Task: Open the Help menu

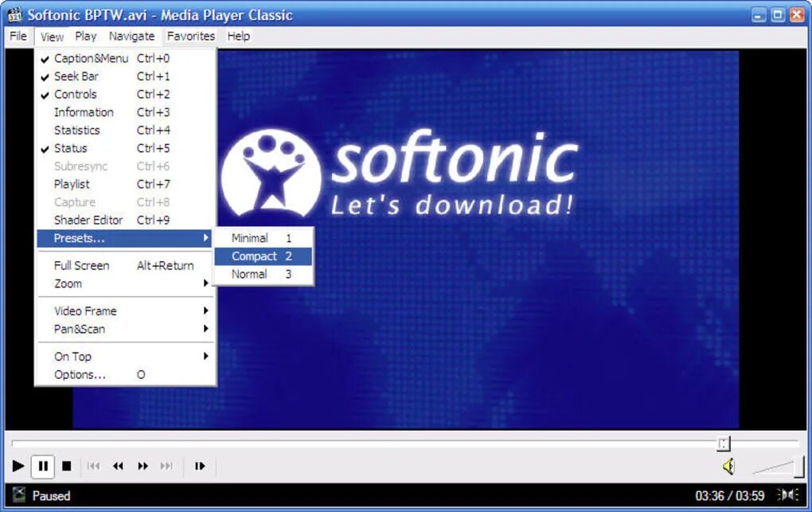Action: point(239,37)
